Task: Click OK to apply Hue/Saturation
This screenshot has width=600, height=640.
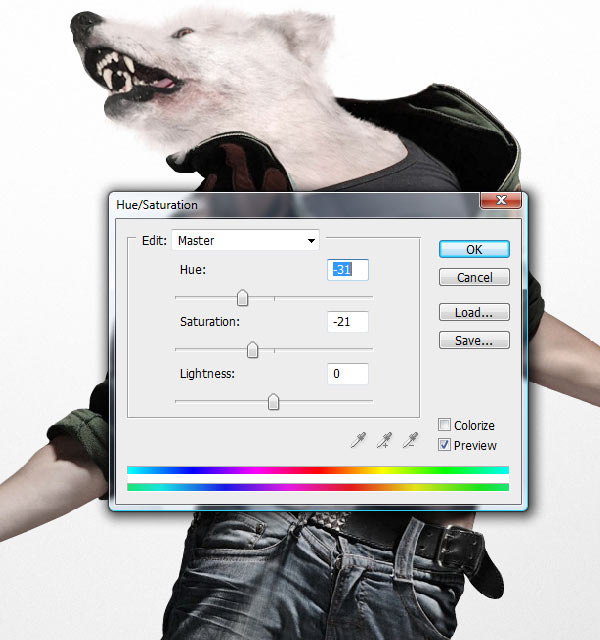Action: 474,249
